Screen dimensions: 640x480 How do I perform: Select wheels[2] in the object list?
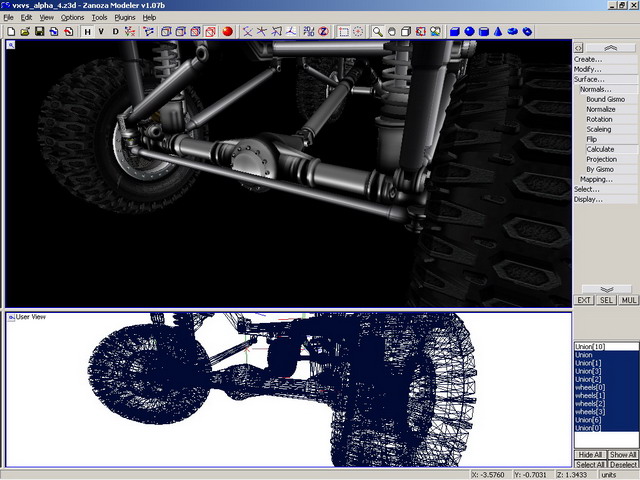589,403
